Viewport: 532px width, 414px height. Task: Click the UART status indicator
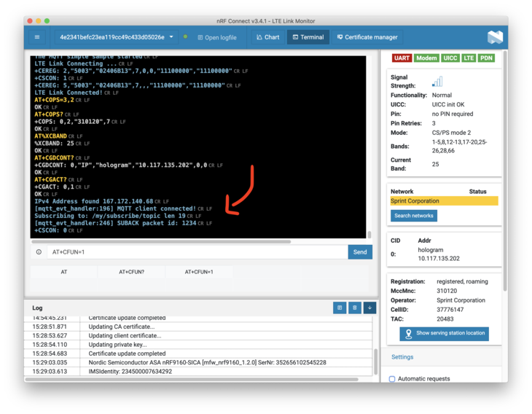pyautogui.click(x=402, y=58)
